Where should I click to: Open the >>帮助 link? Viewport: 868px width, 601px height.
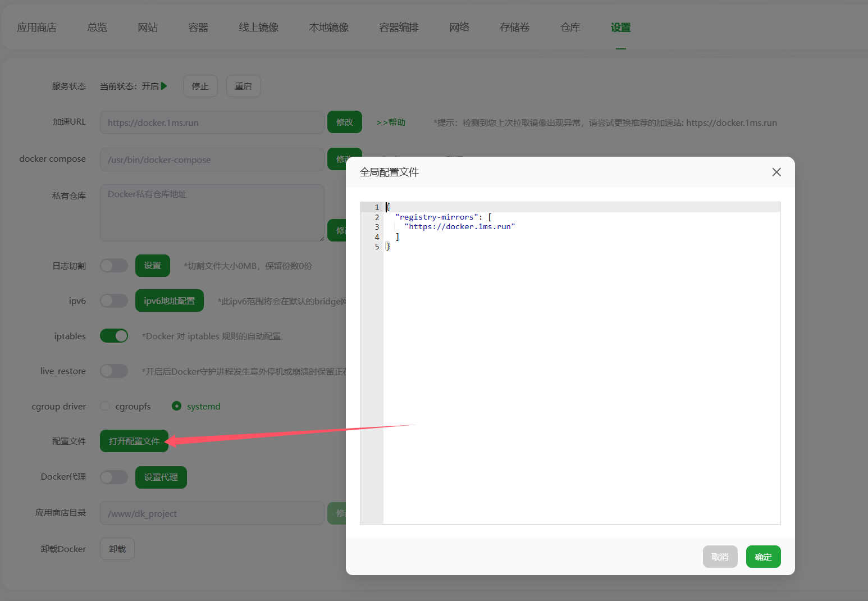tap(391, 122)
